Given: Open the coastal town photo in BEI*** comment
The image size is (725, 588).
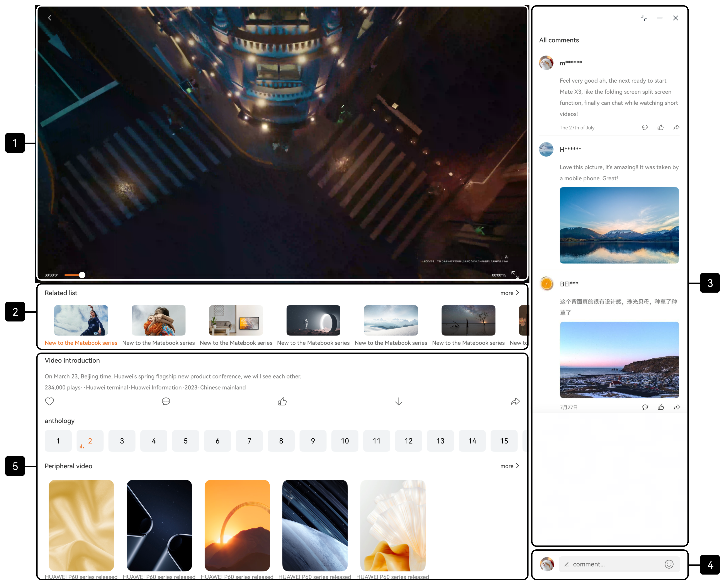Looking at the screenshot, I should 619,360.
